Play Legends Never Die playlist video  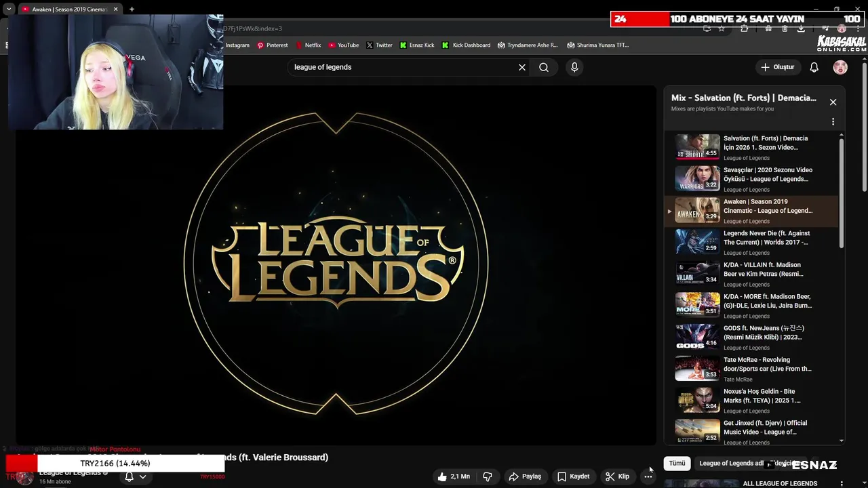coord(753,242)
